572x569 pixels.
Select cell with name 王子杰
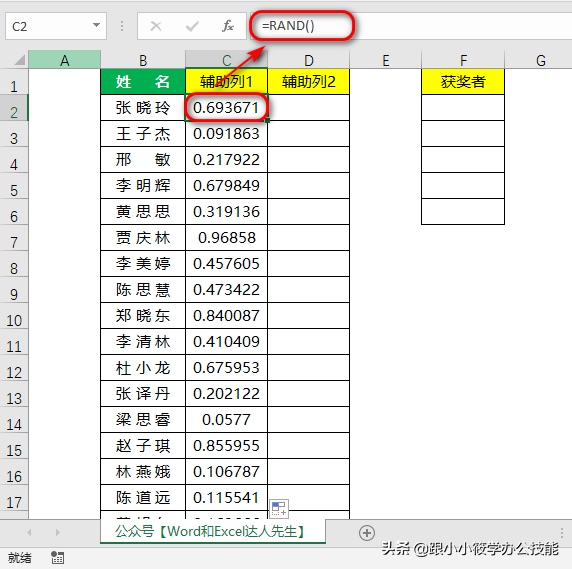(x=143, y=134)
